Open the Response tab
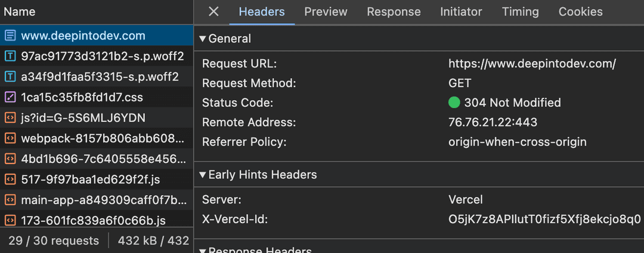This screenshot has width=644, height=253. click(x=394, y=12)
